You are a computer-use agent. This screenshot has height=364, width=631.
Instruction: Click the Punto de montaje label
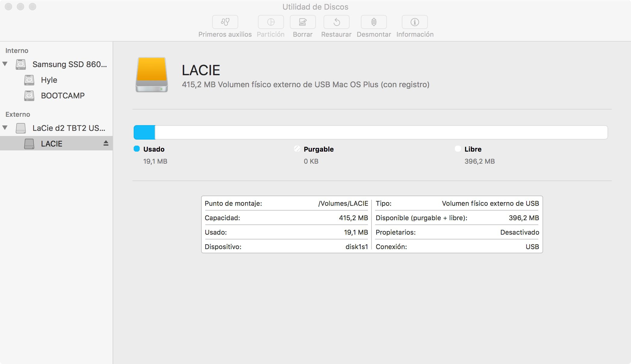click(x=233, y=203)
